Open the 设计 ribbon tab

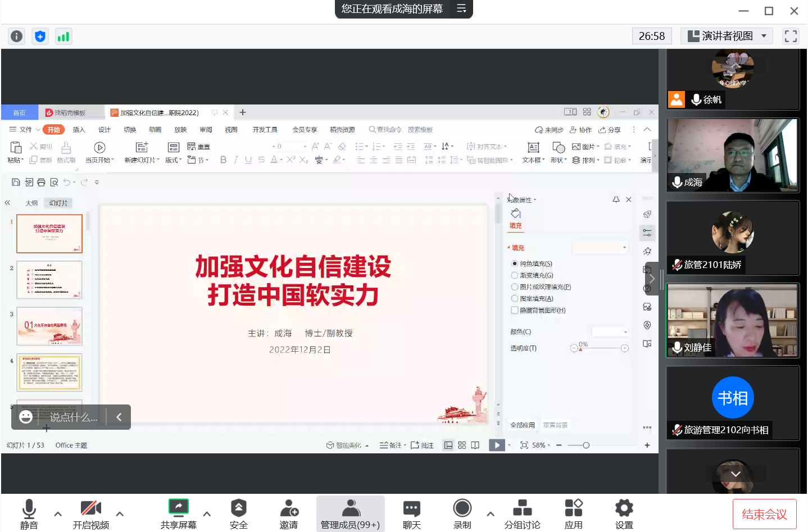pos(105,130)
